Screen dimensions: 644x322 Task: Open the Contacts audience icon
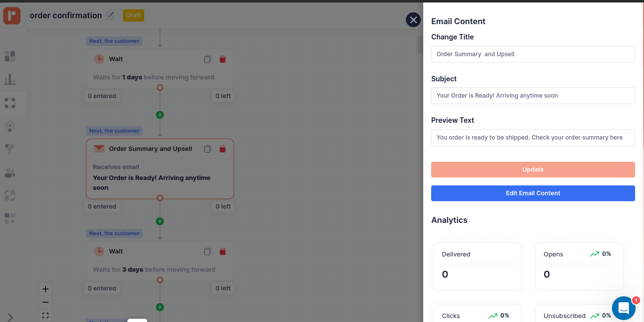[10, 173]
